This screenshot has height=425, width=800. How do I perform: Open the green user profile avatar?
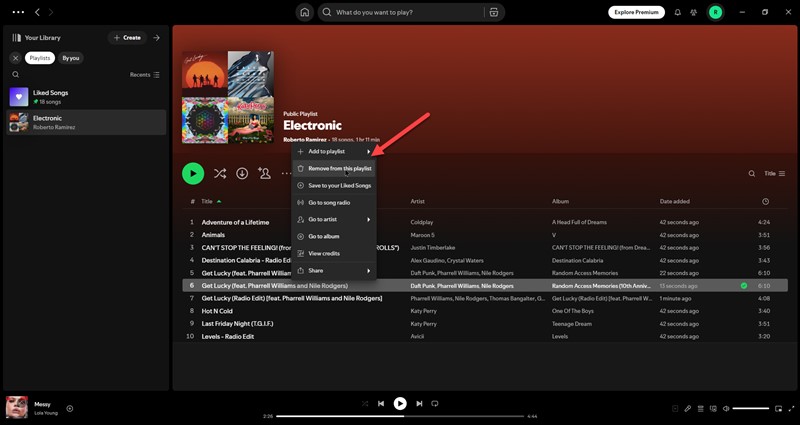[715, 12]
